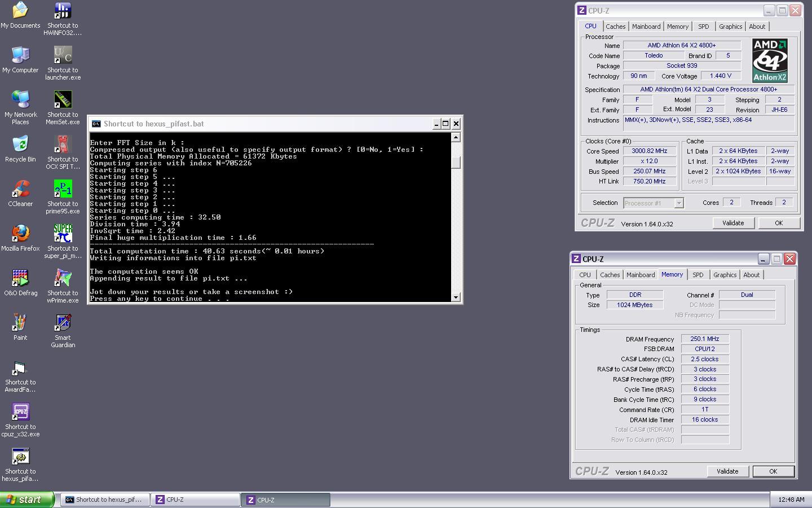Activate second CPU-Z taskbar button
The height and width of the screenshot is (508, 812).
coord(286,500)
